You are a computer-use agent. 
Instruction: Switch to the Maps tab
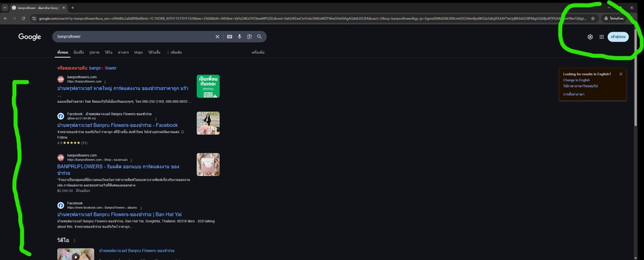(138, 52)
